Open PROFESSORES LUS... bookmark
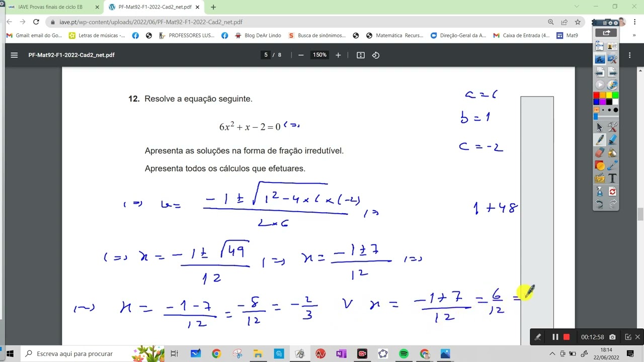 187,36
